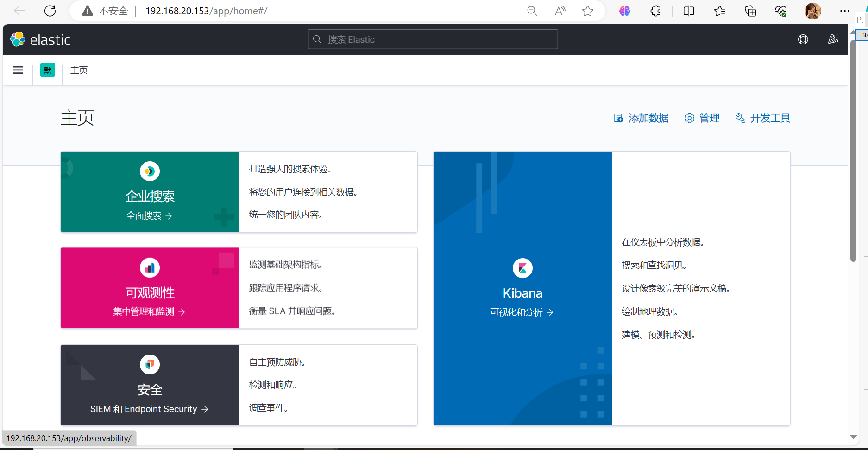
Task: Click the text 监测基础架构指标。
Action: pyautogui.click(x=286, y=265)
